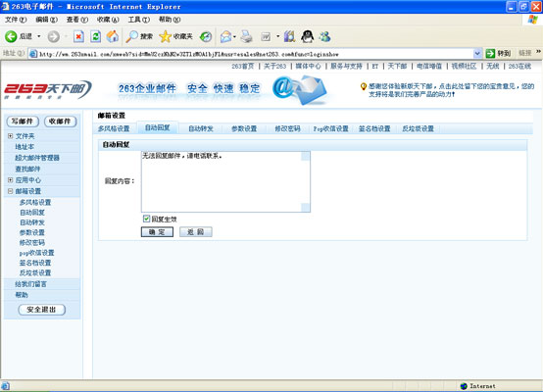Open the address bar dropdown arrow
The height and width of the screenshot is (392, 543).
(x=477, y=54)
